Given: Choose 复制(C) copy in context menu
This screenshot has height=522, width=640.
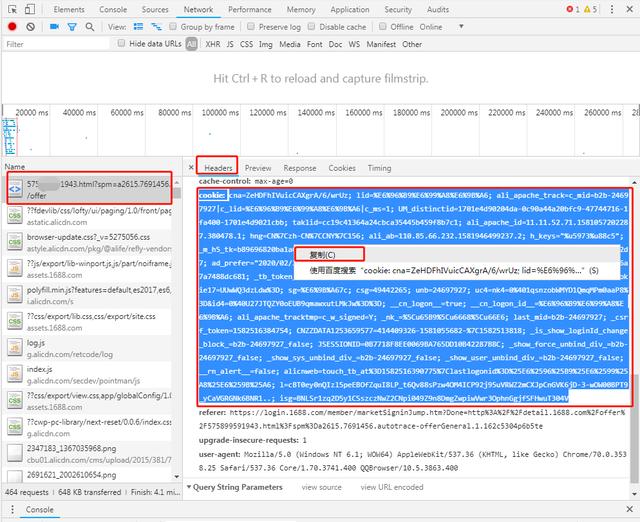Looking at the screenshot, I should [456, 255].
